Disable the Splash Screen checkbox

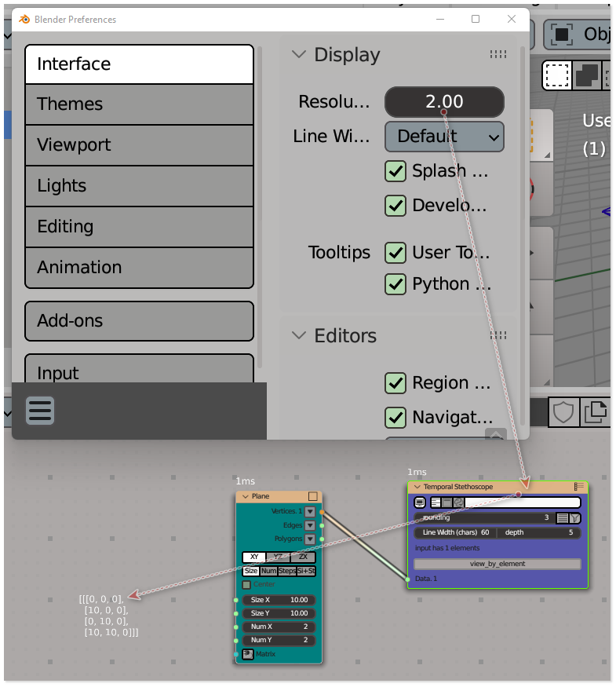395,170
